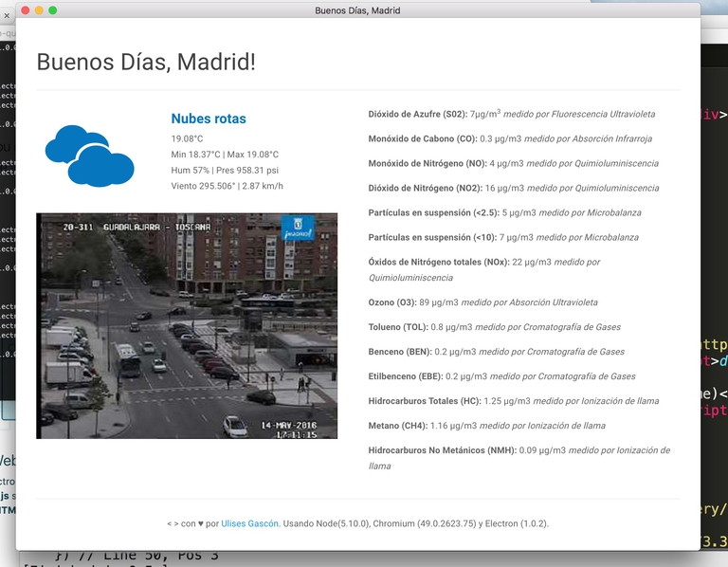Screen dimensions: 728x567
Task: Click the Guadalajara-Toscana traffic camera image
Action: point(187,326)
